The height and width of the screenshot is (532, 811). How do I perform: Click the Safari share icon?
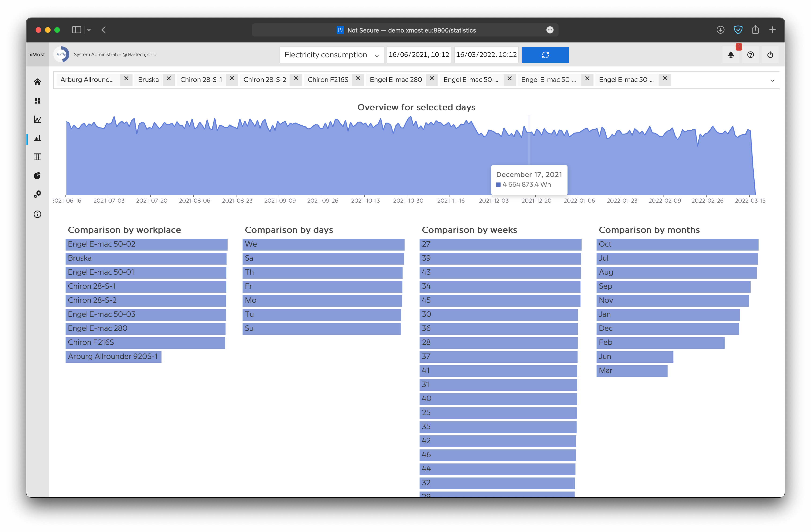click(755, 30)
